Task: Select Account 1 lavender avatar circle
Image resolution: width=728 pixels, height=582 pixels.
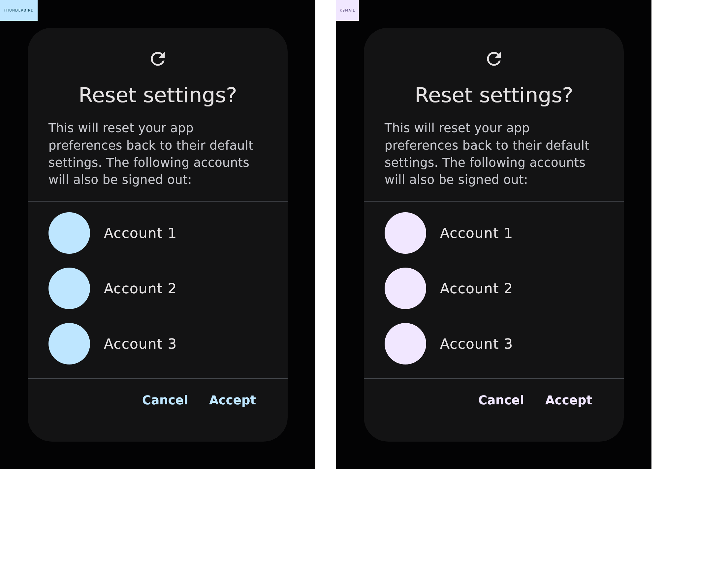Action: click(x=405, y=233)
